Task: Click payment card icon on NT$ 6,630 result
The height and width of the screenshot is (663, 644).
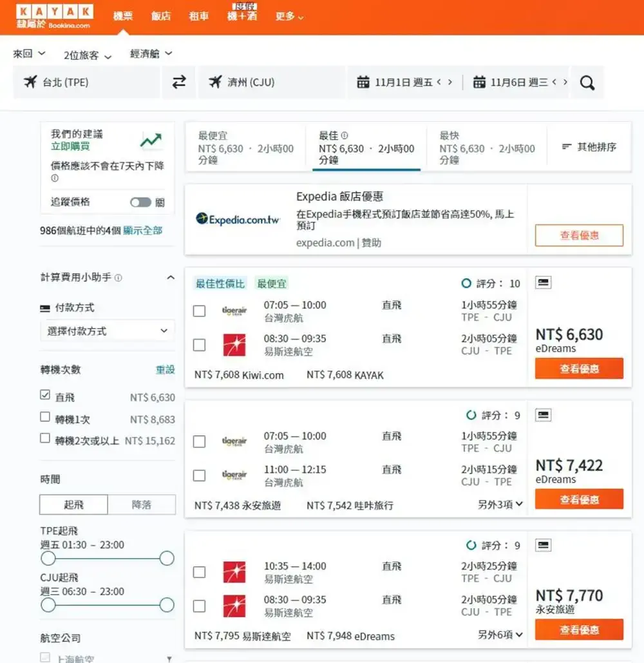Action: (x=544, y=282)
